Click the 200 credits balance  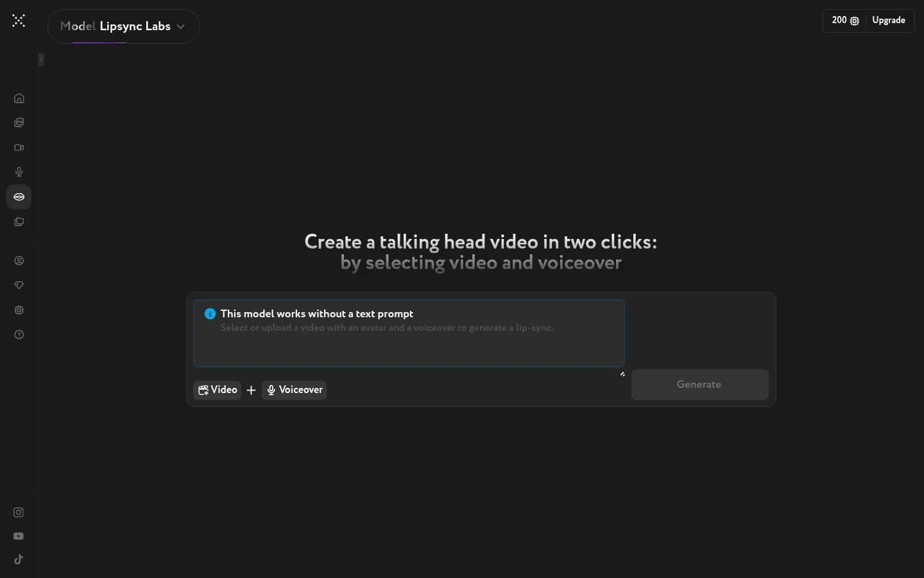pyautogui.click(x=845, y=21)
